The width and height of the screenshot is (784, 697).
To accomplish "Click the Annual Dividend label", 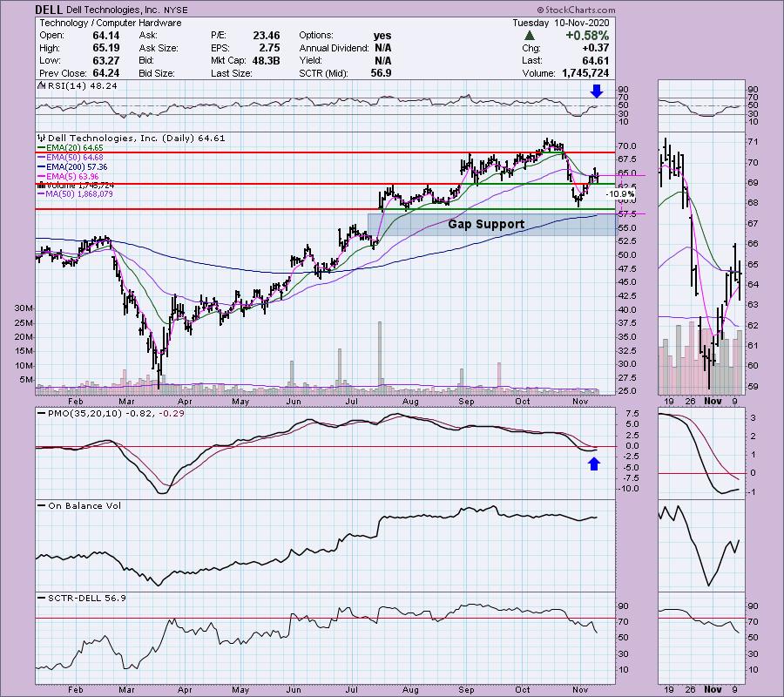I will pos(334,48).
